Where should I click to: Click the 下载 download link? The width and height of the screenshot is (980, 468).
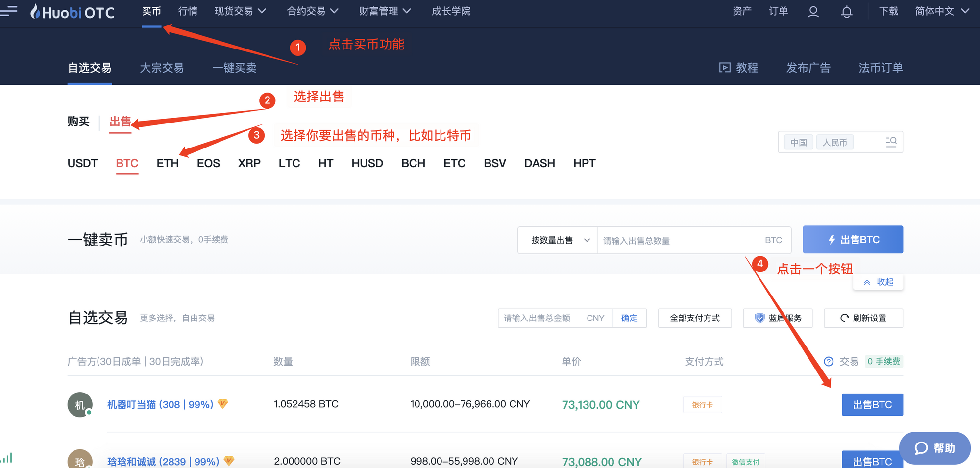(888, 11)
